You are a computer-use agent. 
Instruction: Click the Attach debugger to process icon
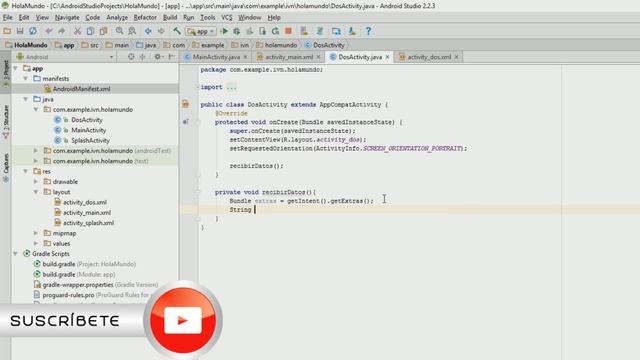pyautogui.click(x=262, y=31)
